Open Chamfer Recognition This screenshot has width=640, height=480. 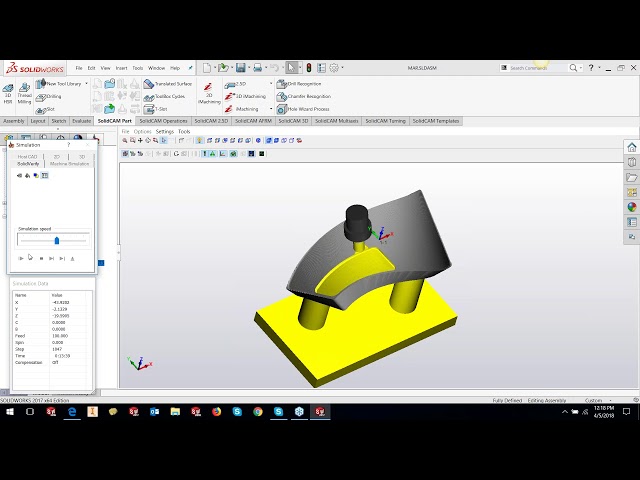(304, 97)
